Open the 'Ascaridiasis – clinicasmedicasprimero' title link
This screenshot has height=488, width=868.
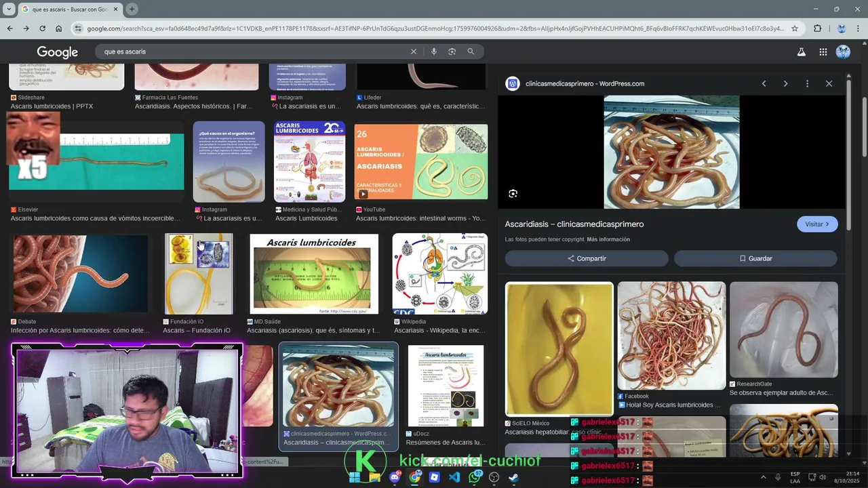pos(574,224)
